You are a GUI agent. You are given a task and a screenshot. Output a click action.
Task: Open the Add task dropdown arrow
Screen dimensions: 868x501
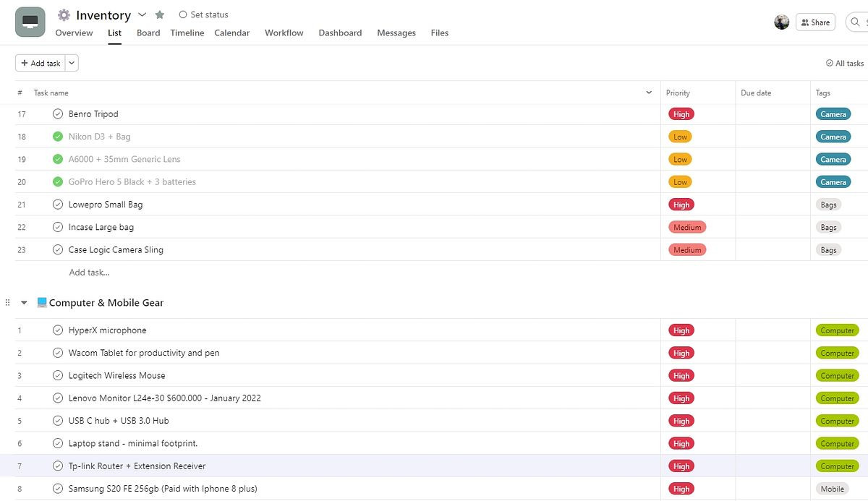tap(72, 64)
